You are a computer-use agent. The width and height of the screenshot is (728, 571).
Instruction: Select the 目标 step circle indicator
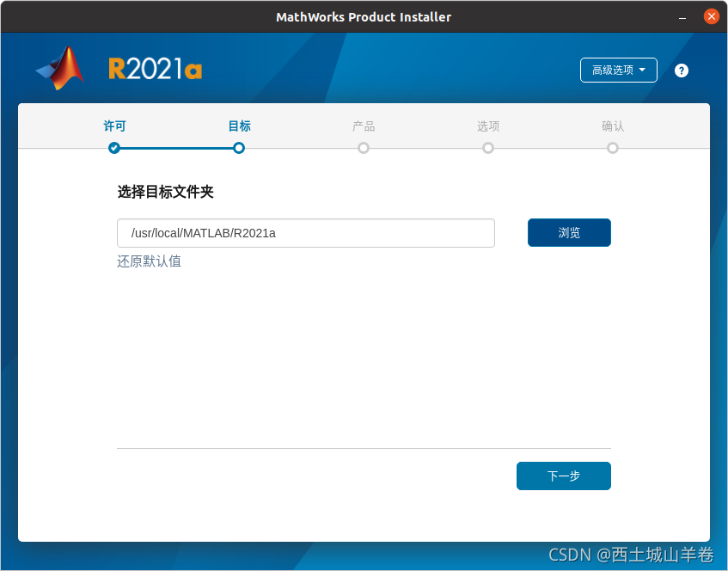239,148
